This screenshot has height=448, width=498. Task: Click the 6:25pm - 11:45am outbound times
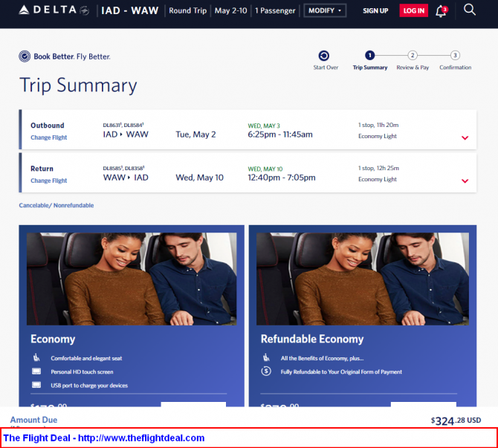[x=280, y=134]
